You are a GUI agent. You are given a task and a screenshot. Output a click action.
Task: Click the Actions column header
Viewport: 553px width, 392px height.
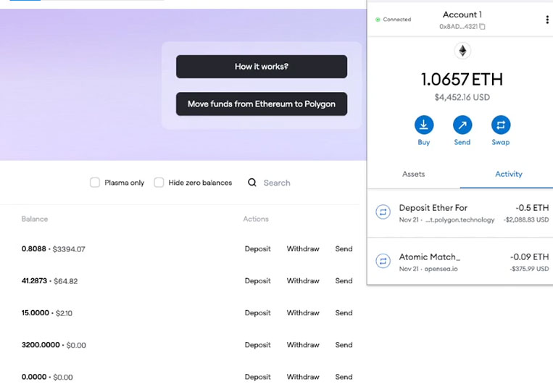pyautogui.click(x=256, y=219)
